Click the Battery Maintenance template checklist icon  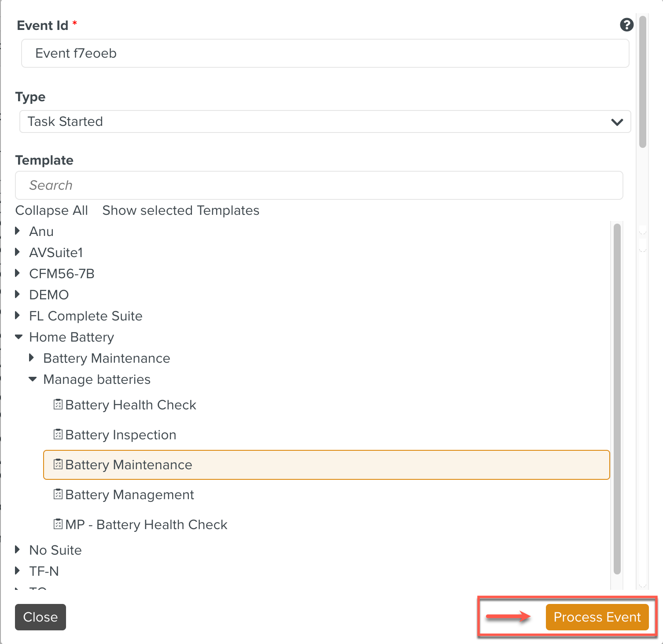coord(58,464)
